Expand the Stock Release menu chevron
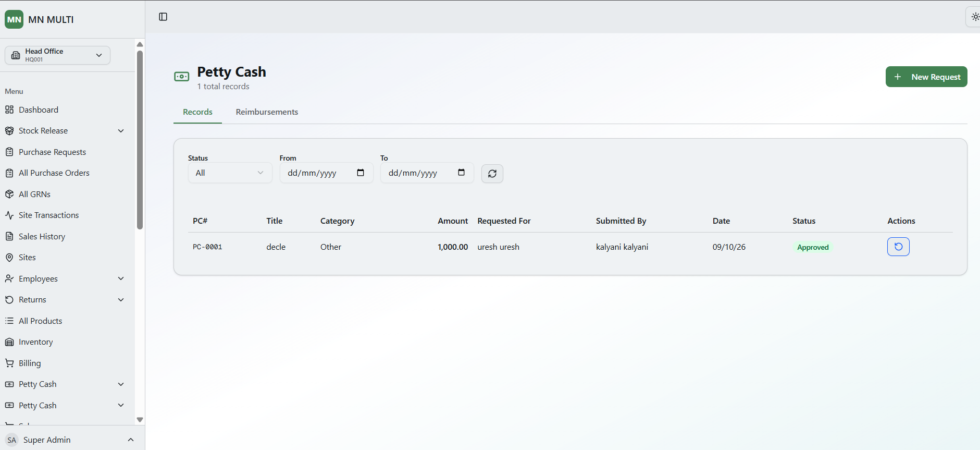Image resolution: width=980 pixels, height=450 pixels. [121, 131]
